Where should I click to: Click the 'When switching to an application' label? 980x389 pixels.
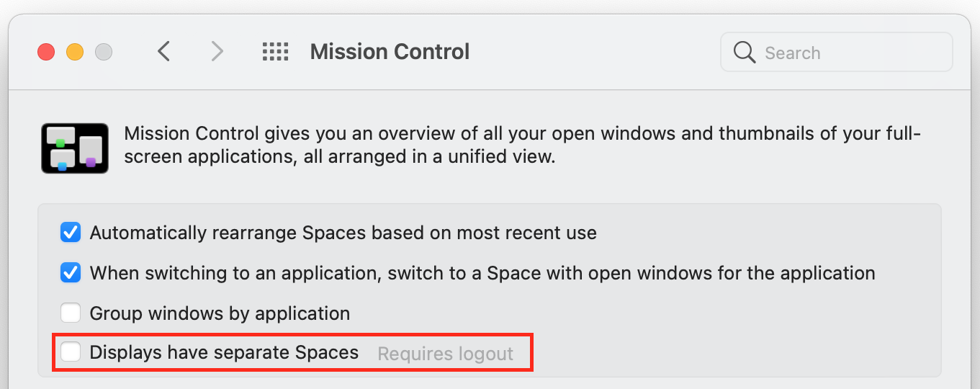coord(482,273)
